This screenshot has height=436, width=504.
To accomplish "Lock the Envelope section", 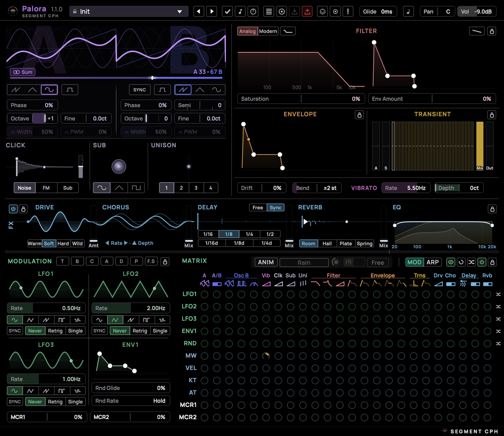I will (359, 115).
